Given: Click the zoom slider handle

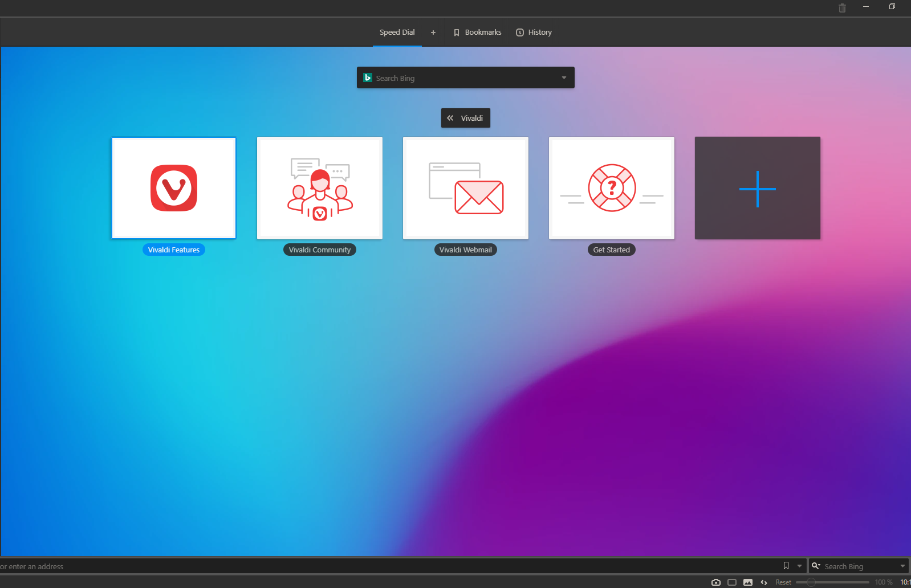Looking at the screenshot, I should coord(811,582).
